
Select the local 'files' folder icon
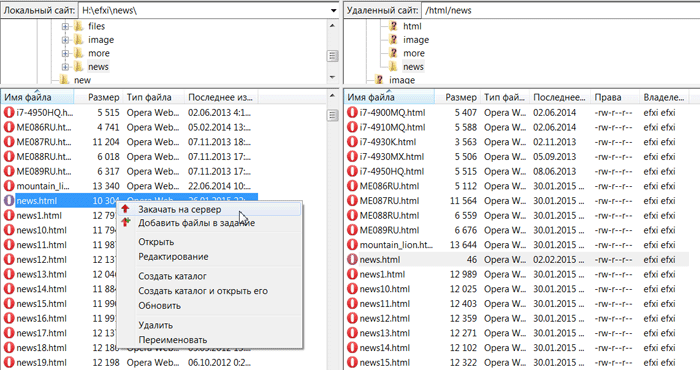point(79,26)
